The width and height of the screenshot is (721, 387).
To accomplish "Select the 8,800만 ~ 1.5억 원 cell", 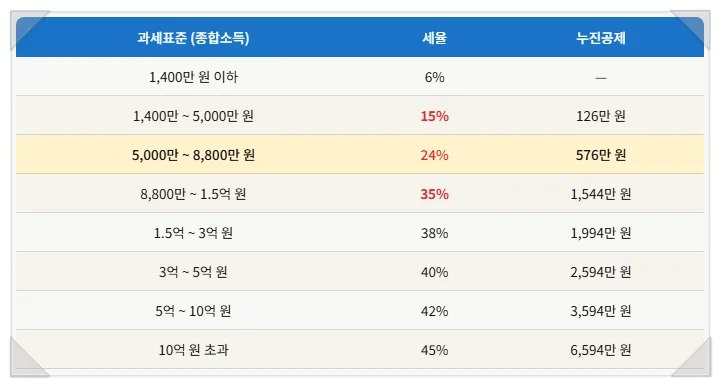I will click(193, 194).
